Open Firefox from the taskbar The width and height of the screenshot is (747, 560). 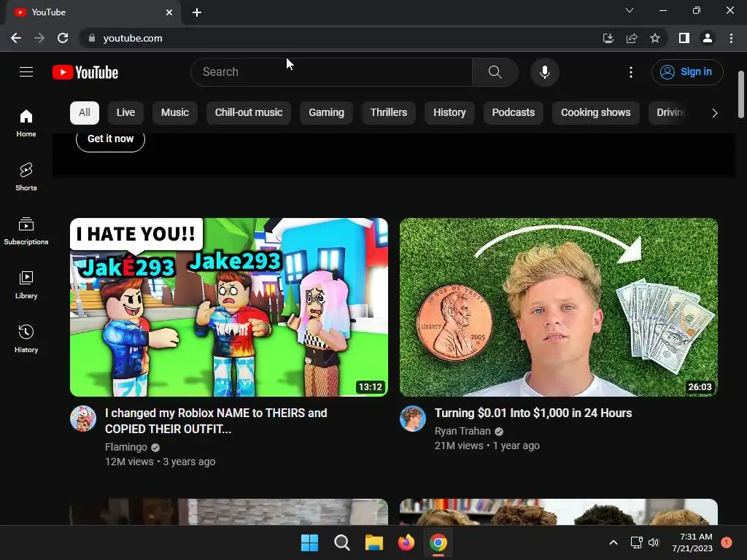(406, 542)
